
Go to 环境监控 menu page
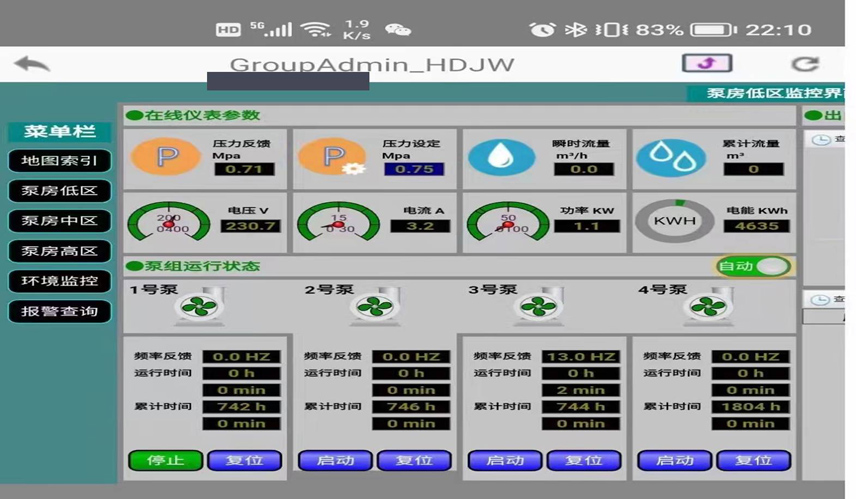click(60, 281)
